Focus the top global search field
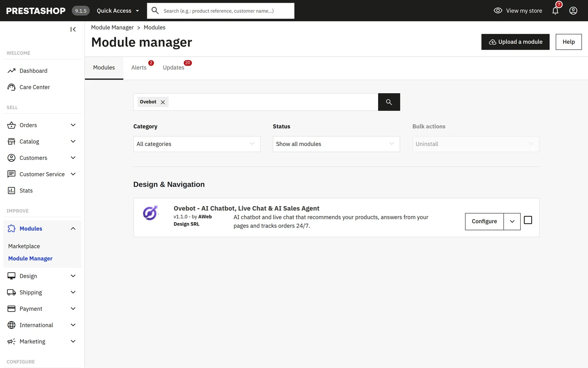588x368 pixels. 220,11
